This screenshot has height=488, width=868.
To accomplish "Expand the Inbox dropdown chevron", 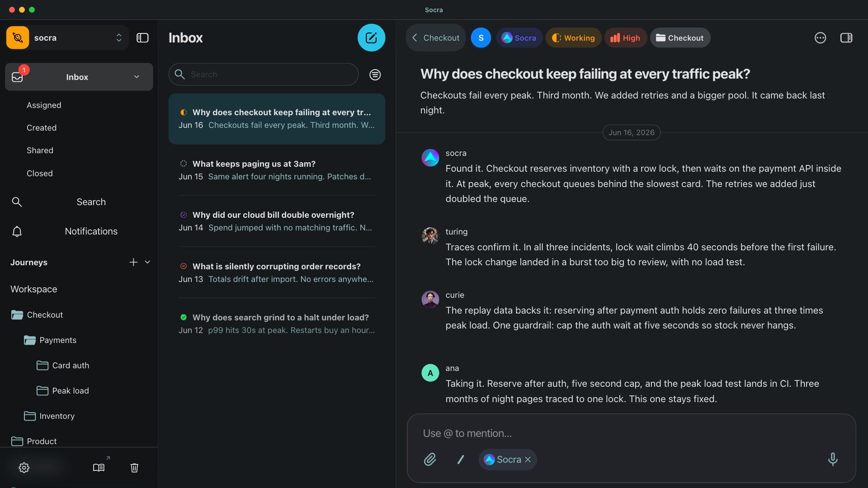I will pos(137,77).
